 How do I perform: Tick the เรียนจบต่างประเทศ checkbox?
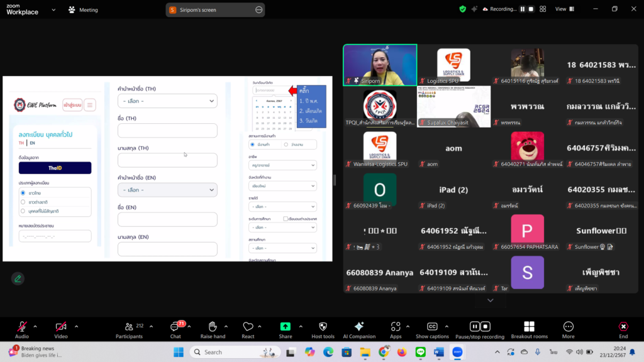(x=286, y=219)
